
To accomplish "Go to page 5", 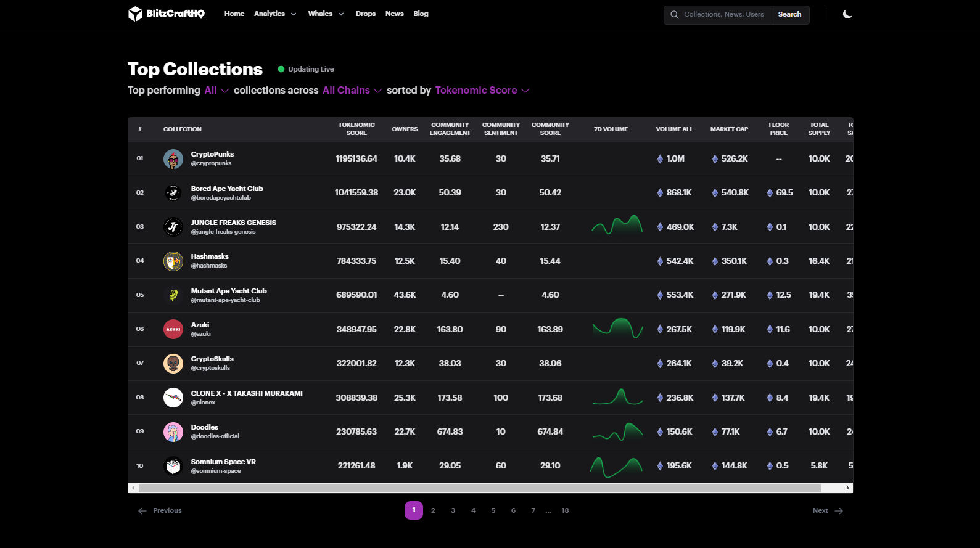I will click(493, 511).
